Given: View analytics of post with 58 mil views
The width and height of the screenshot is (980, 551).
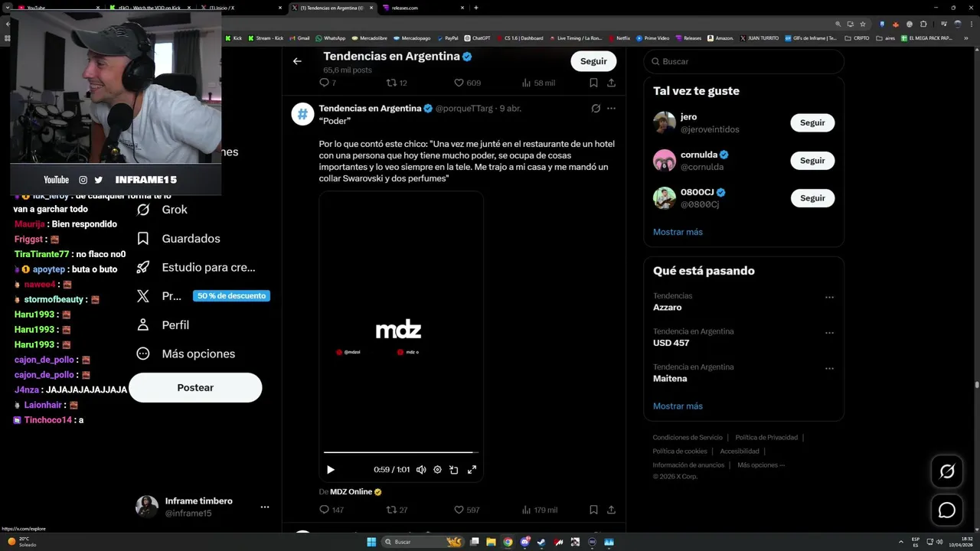Looking at the screenshot, I should pyautogui.click(x=538, y=83).
